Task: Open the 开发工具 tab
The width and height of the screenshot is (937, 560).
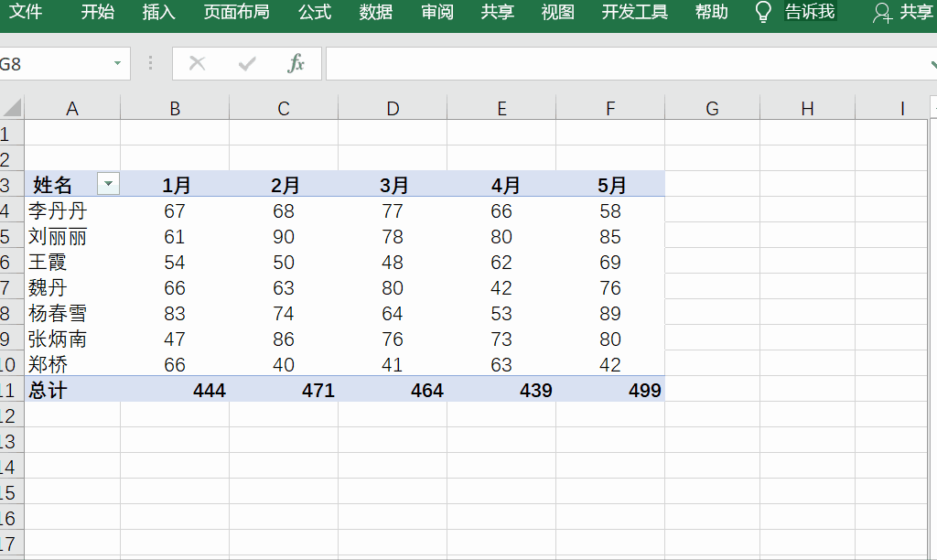Action: 634,13
